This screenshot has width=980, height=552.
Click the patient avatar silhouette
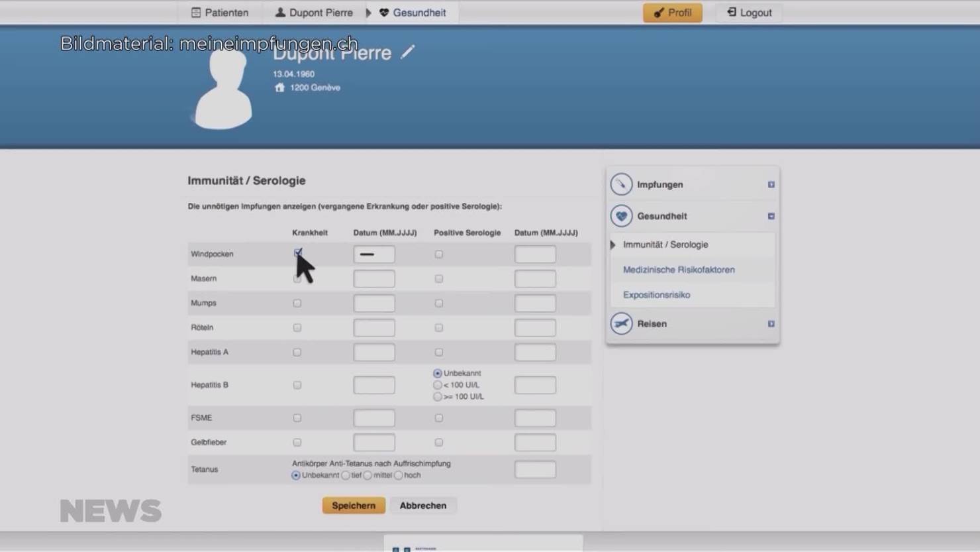coord(224,91)
